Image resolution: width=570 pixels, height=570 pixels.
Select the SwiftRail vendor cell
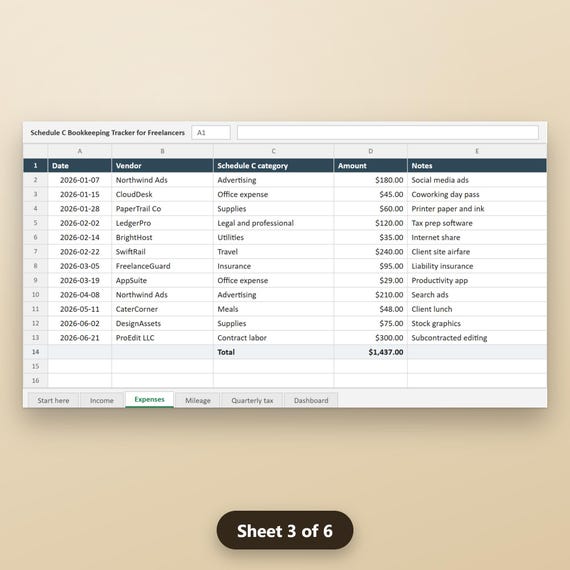(x=162, y=252)
